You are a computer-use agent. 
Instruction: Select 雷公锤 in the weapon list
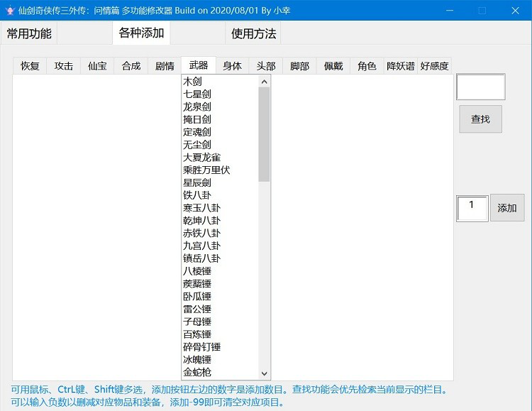pyautogui.click(x=220, y=309)
